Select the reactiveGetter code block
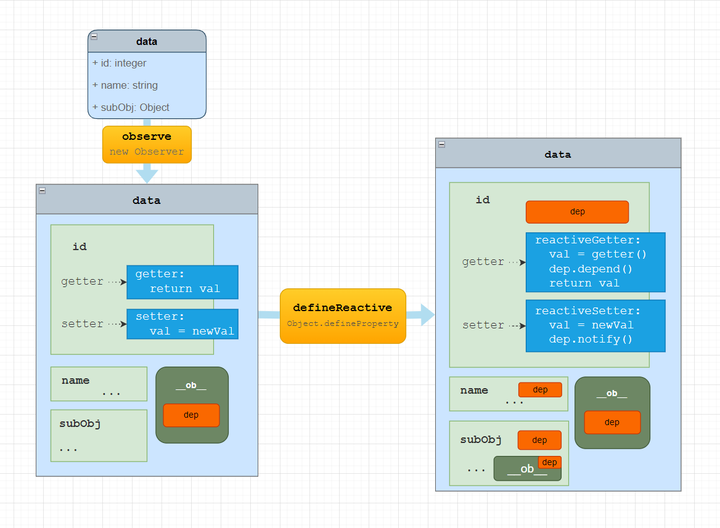720x528 pixels. click(x=596, y=262)
